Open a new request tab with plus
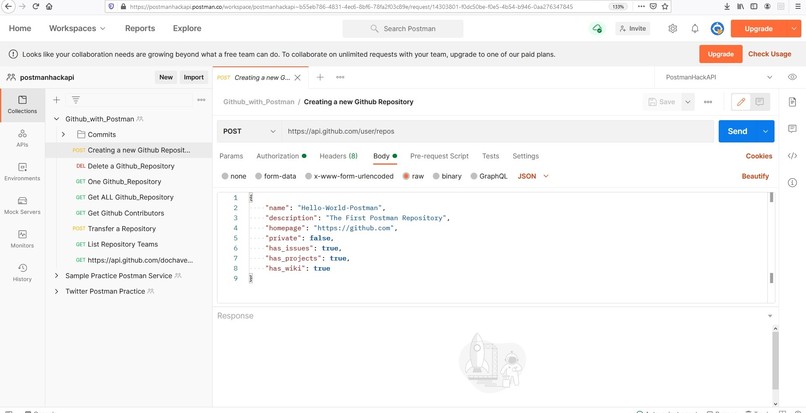 (x=320, y=77)
